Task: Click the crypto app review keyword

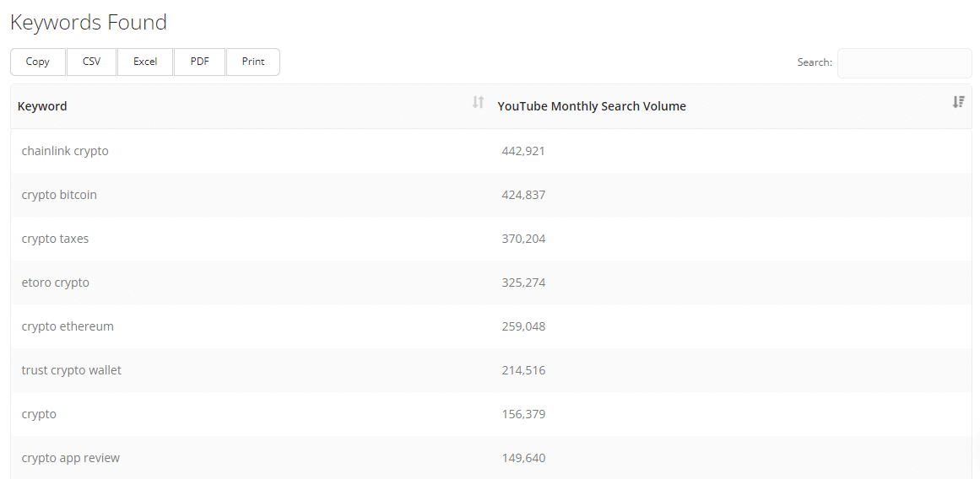Action: 71,458
